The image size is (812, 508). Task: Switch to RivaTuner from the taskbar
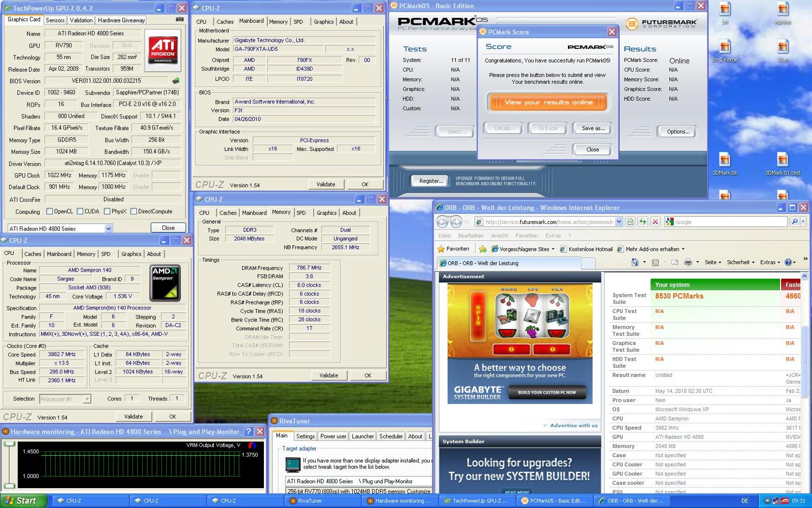(x=323, y=501)
